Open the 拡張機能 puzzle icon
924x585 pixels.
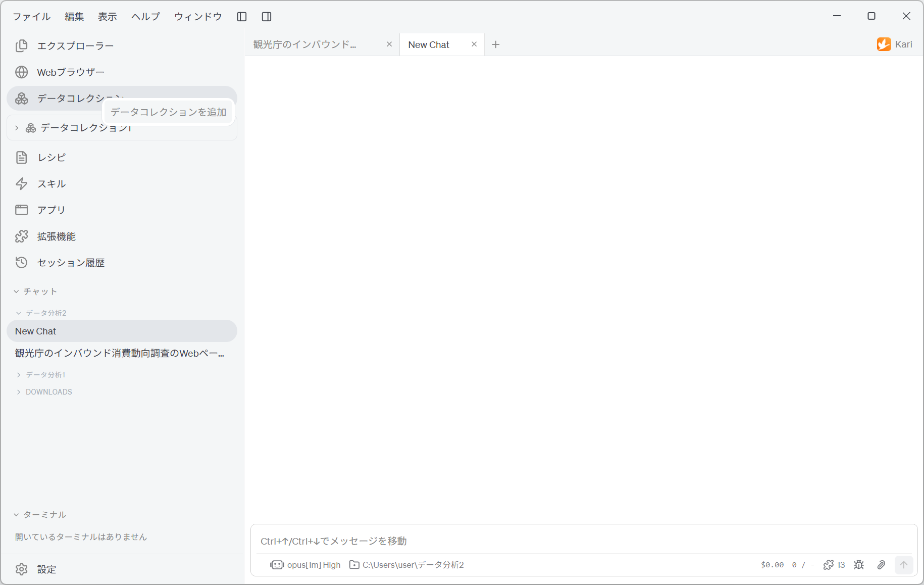click(22, 236)
